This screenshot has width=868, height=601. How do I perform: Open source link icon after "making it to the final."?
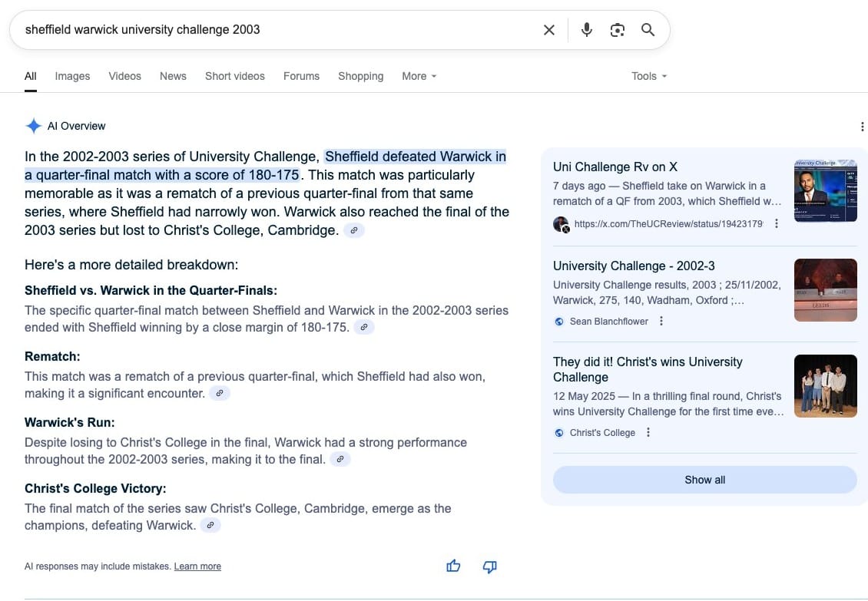pos(340,459)
